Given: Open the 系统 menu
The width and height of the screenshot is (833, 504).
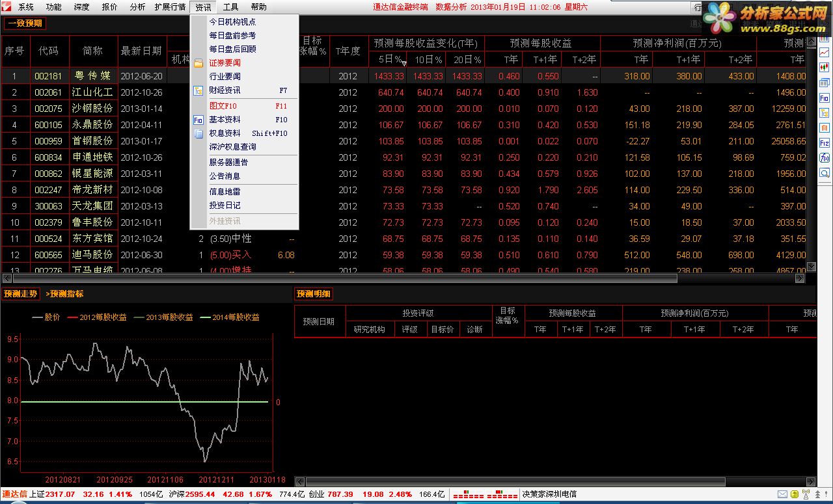Looking at the screenshot, I should [x=25, y=7].
